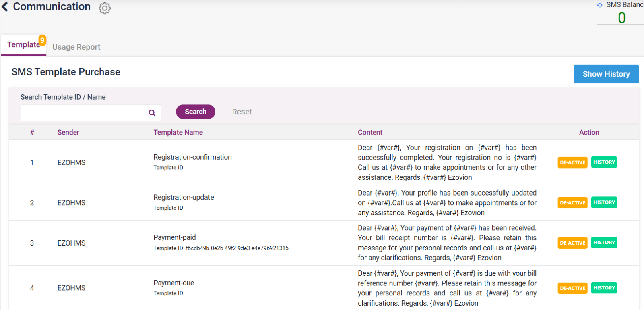Click the purple Search button
The height and width of the screenshot is (310, 644).
tap(195, 112)
